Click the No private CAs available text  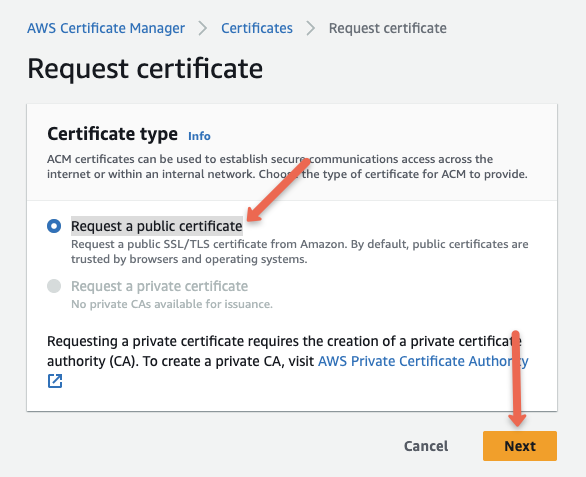(x=172, y=304)
